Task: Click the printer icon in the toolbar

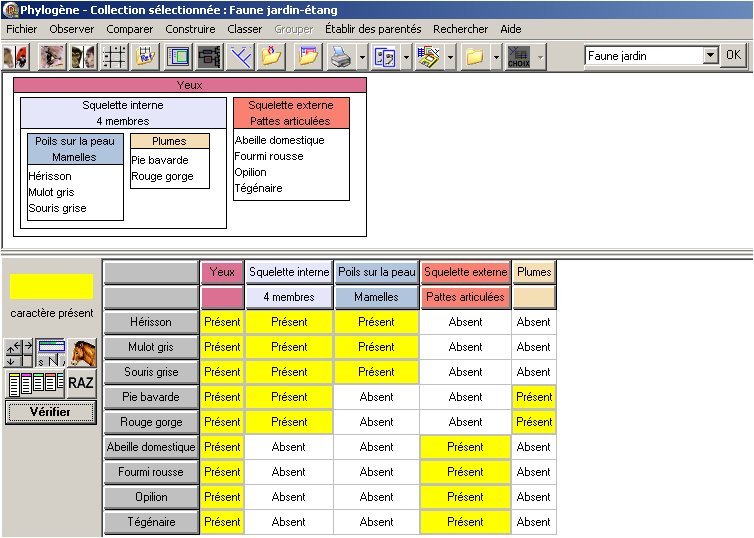Action: click(341, 57)
